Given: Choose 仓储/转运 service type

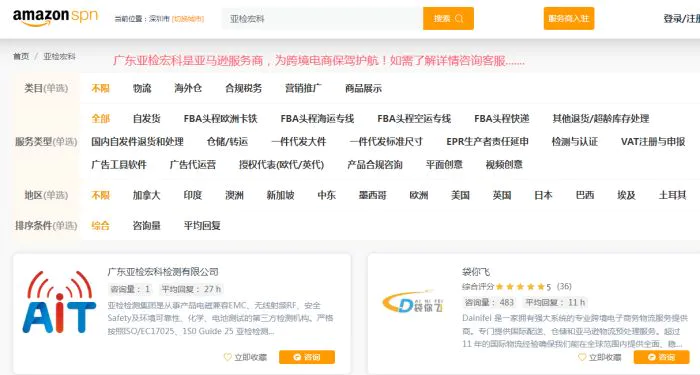Looking at the screenshot, I should (x=227, y=142).
